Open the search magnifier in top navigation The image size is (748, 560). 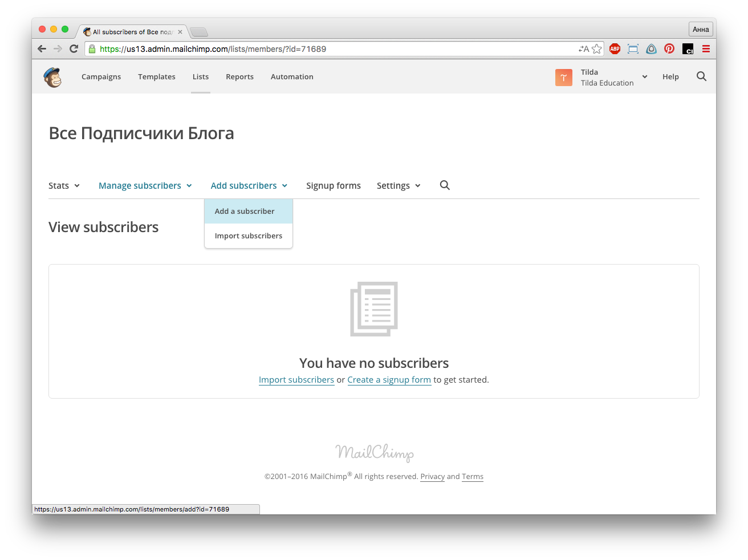coord(701,76)
